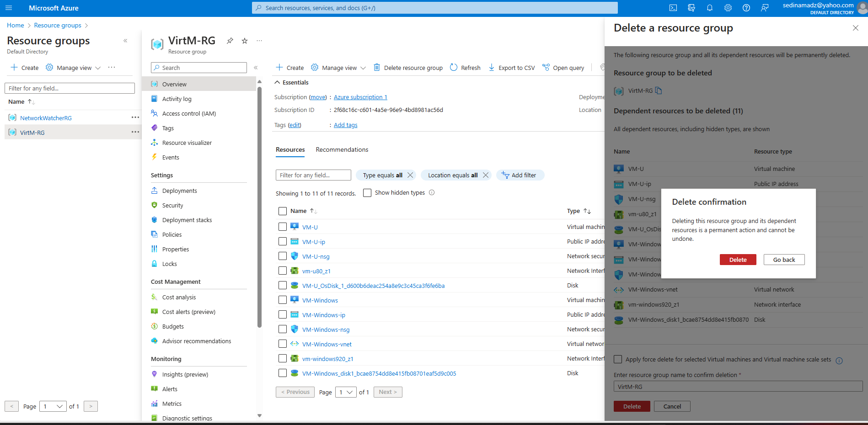The width and height of the screenshot is (868, 425).
Task: Open the portal settings gear
Action: coord(728,8)
